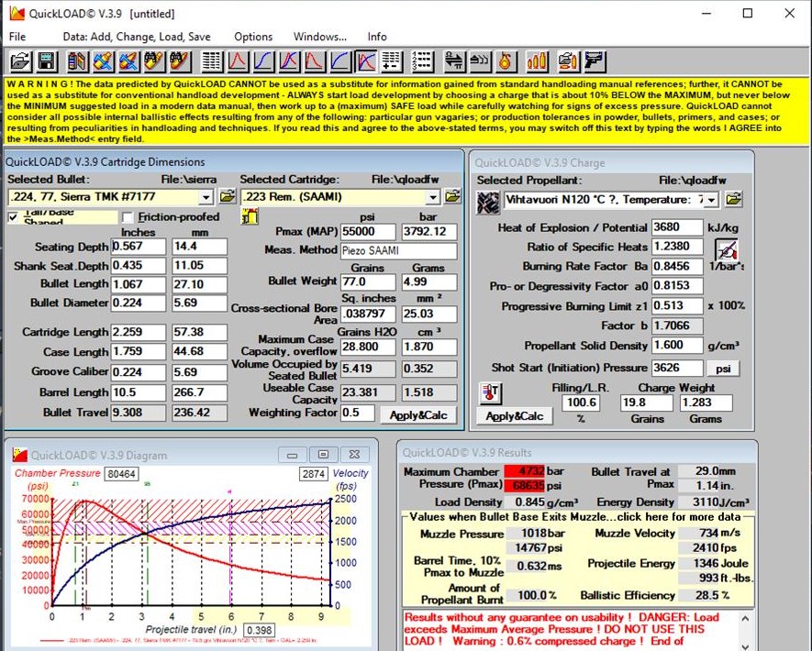Image resolution: width=812 pixels, height=651 pixels.
Task: Click the barrel with sound waves toolbar icon
Action: click(x=480, y=61)
